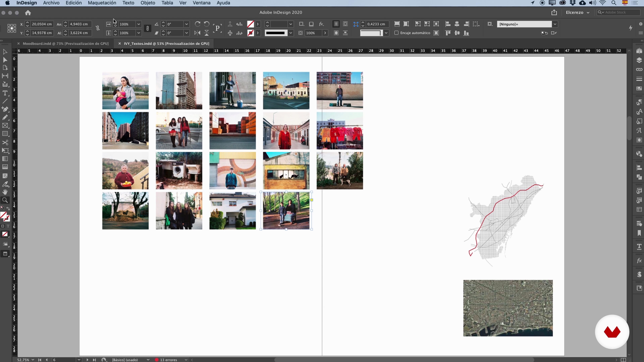Open vertical scale percentage dropdown
Screen dimensions: 644x362
pos(139,33)
